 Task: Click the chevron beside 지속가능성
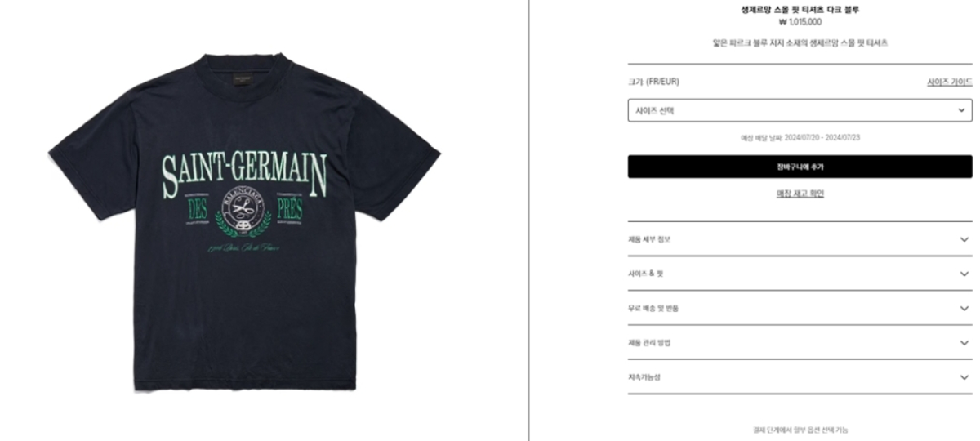964,377
